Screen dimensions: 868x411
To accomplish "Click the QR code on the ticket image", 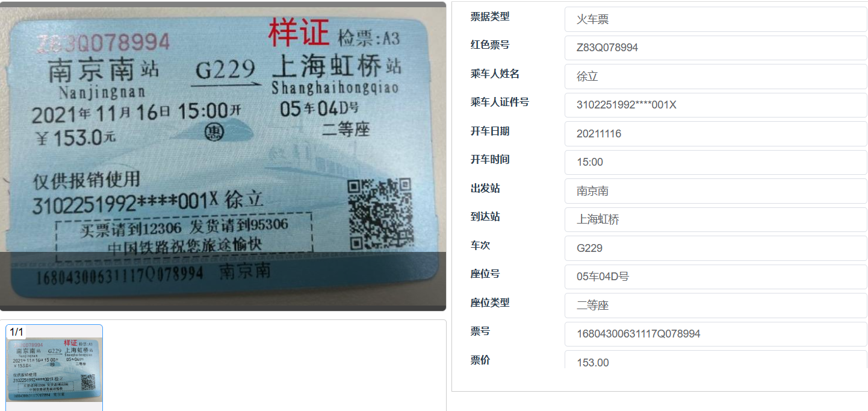I will click(x=380, y=214).
